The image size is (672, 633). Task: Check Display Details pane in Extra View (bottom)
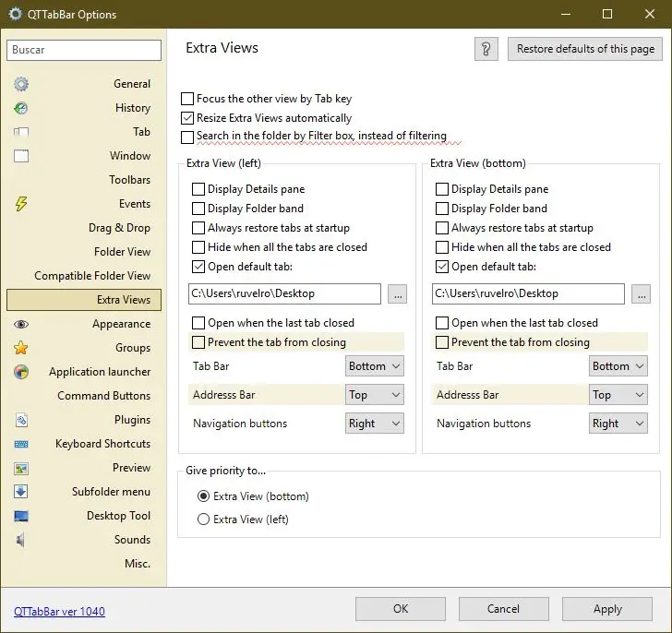442,189
